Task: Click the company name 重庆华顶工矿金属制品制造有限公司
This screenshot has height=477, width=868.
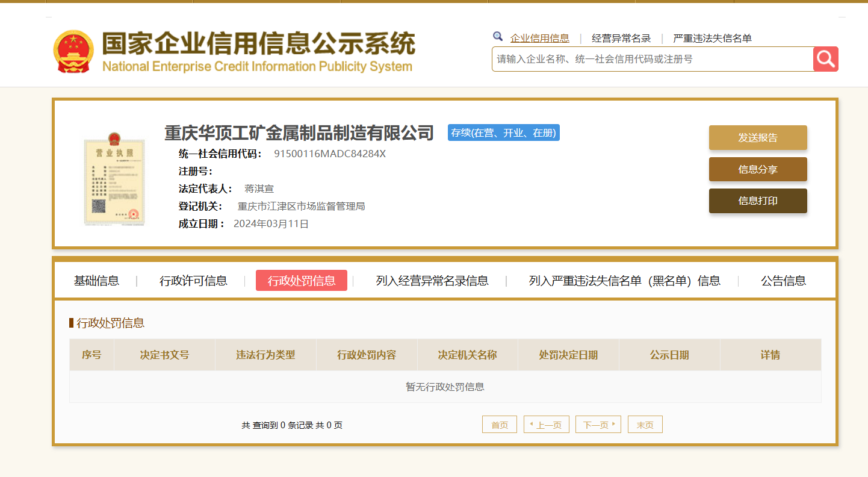Action: coord(299,132)
